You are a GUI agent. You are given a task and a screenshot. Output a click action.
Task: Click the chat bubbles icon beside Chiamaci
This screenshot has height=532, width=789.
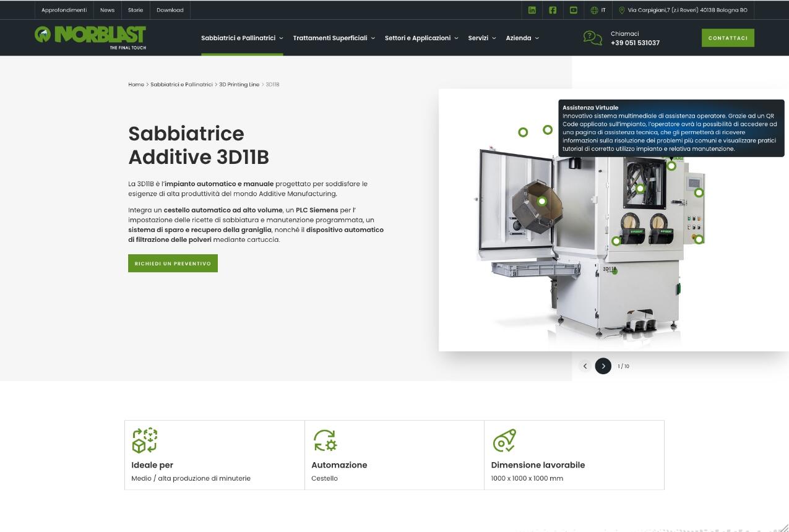(593, 38)
